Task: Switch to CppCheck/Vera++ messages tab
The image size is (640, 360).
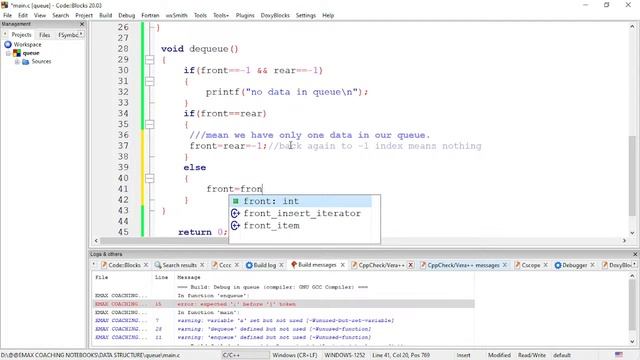Action: point(460,265)
